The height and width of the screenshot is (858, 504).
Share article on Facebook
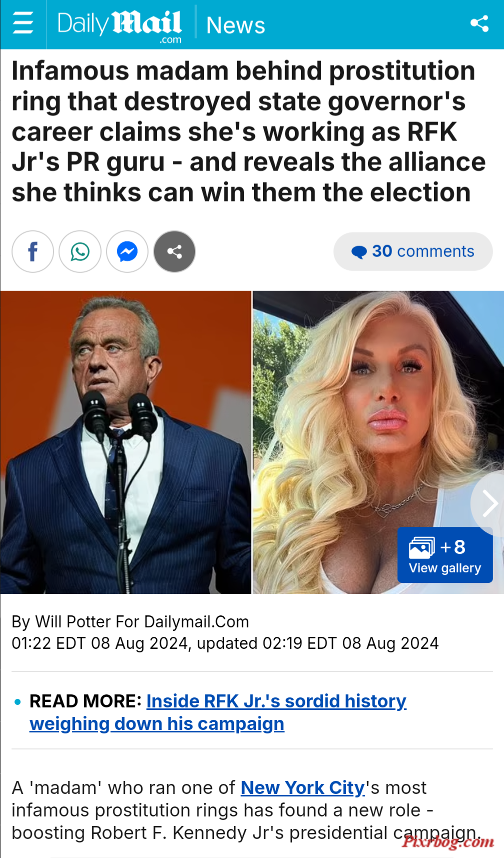point(33,252)
